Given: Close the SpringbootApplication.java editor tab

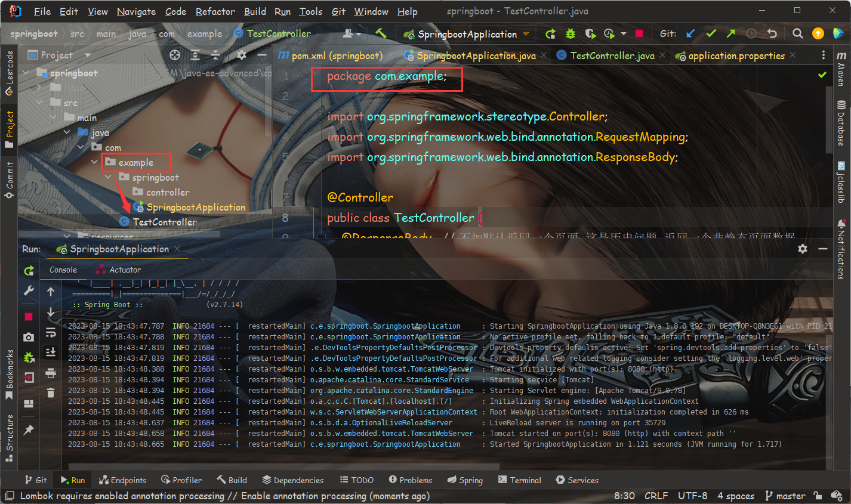Looking at the screenshot, I should [544, 55].
